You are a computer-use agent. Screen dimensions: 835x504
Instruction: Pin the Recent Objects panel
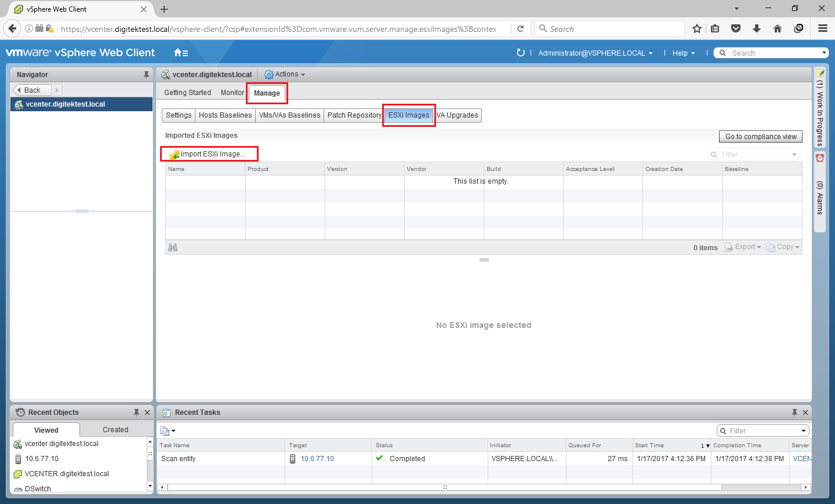click(x=136, y=412)
